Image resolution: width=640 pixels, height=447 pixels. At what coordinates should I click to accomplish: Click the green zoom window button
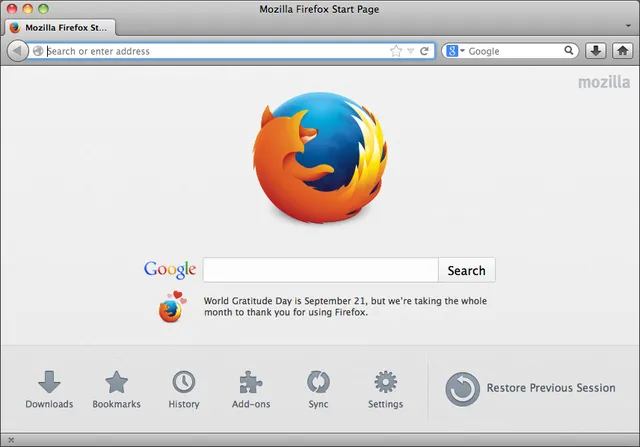tap(43, 9)
